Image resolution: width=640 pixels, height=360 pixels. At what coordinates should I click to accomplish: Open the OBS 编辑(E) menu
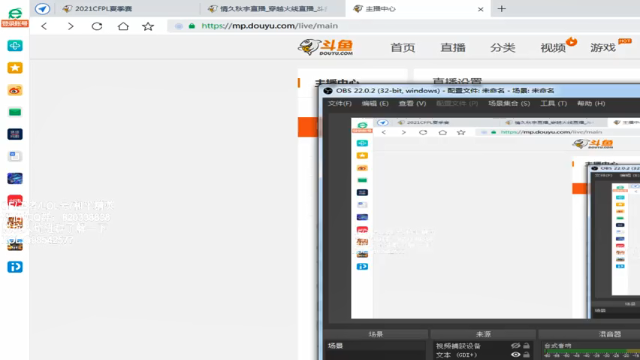coord(375,104)
